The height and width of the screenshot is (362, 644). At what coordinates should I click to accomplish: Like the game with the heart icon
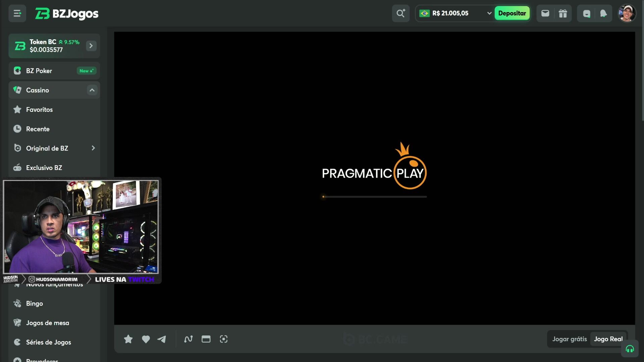(x=146, y=339)
